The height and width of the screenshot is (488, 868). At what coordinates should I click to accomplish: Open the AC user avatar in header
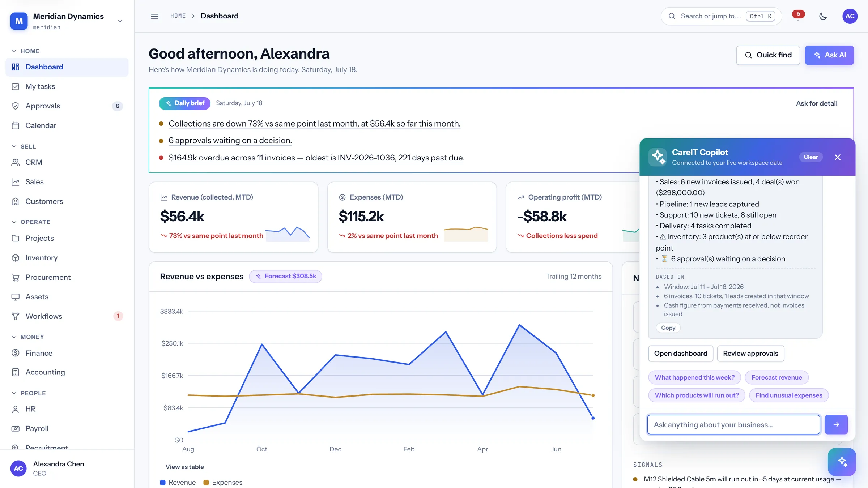850,16
